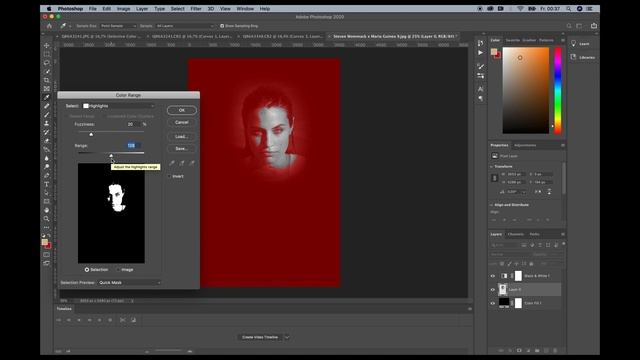The image size is (640, 360).
Task: Click the rainbow hue slider in Color panel
Action: coord(557,90)
